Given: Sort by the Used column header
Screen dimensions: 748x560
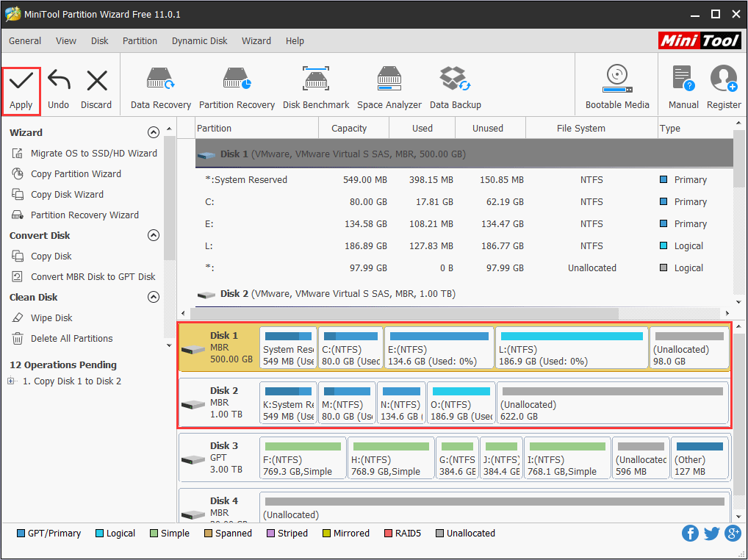Looking at the screenshot, I should (x=422, y=129).
